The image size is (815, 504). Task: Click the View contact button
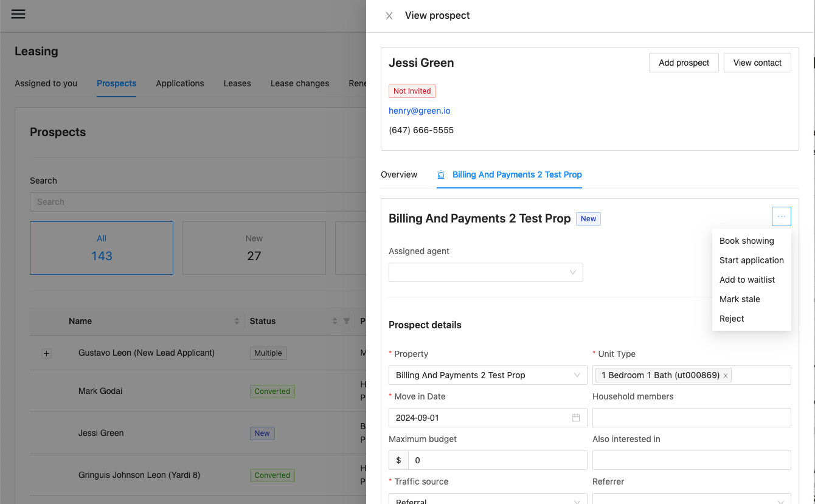coord(757,63)
